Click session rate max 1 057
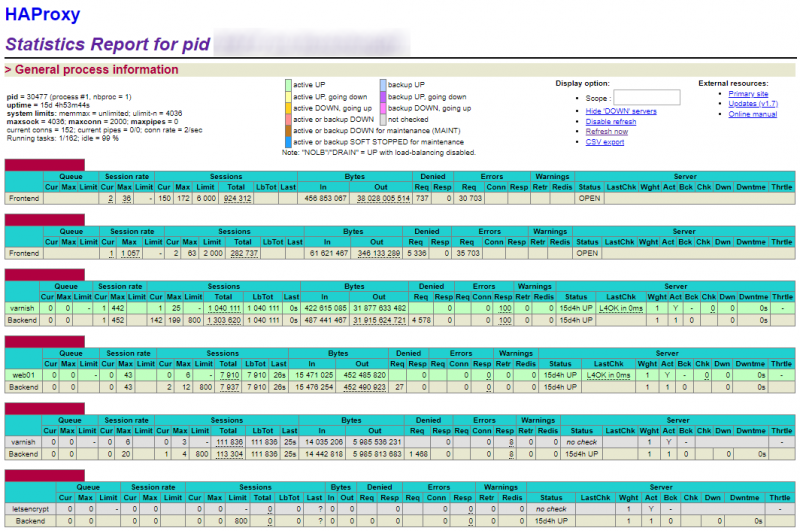 coord(130,253)
